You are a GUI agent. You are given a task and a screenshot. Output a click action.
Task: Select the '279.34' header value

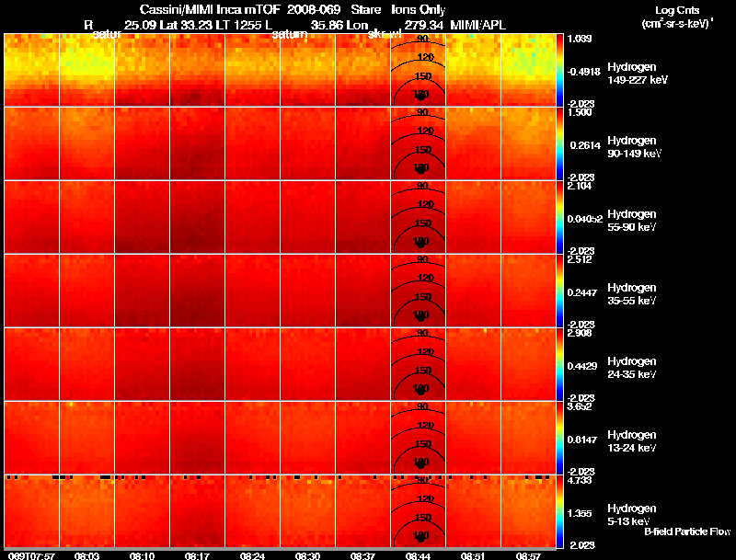coord(423,25)
